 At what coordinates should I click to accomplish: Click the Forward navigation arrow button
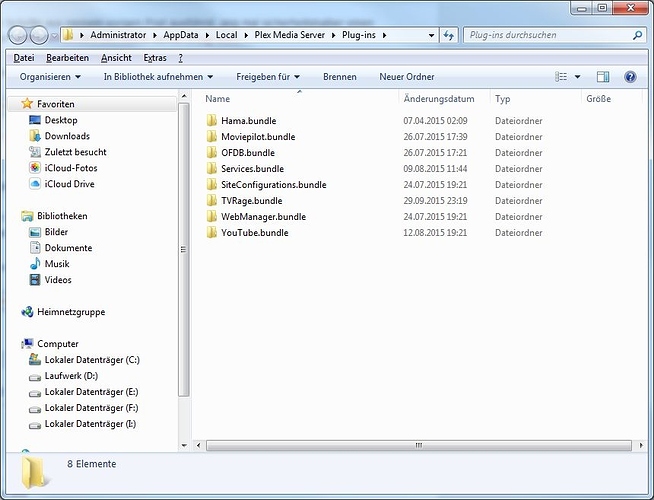(x=39, y=35)
